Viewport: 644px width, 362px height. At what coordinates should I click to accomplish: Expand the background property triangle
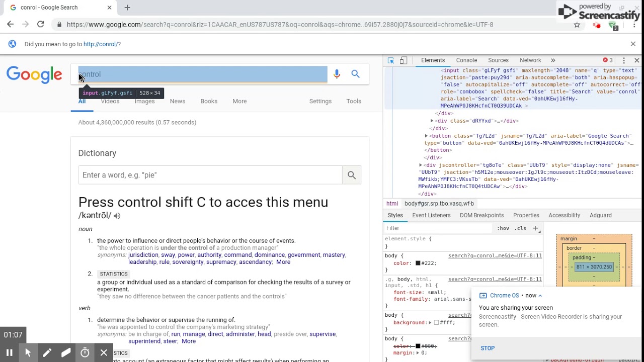point(430,323)
